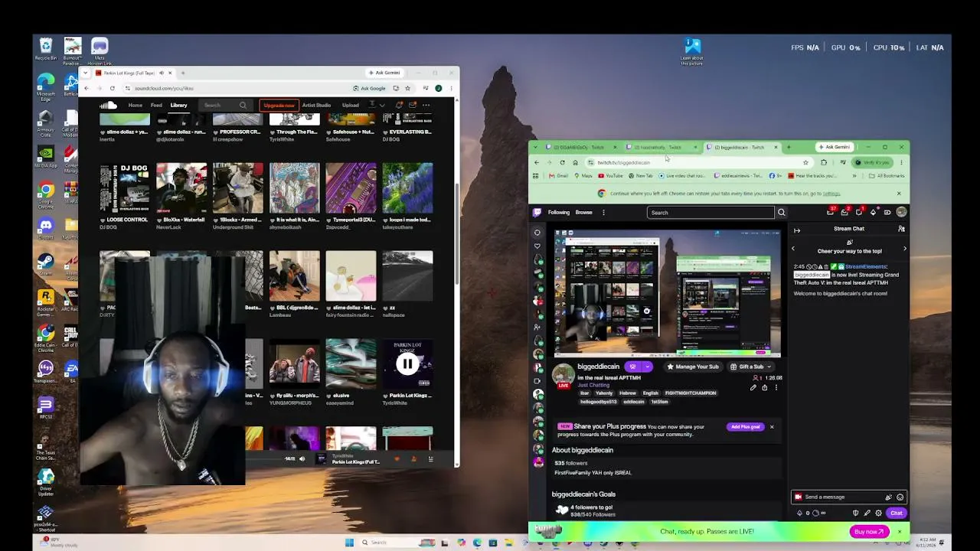Image resolution: width=980 pixels, height=551 pixels.
Task: Open the chat community users list icon
Action: tap(901, 229)
